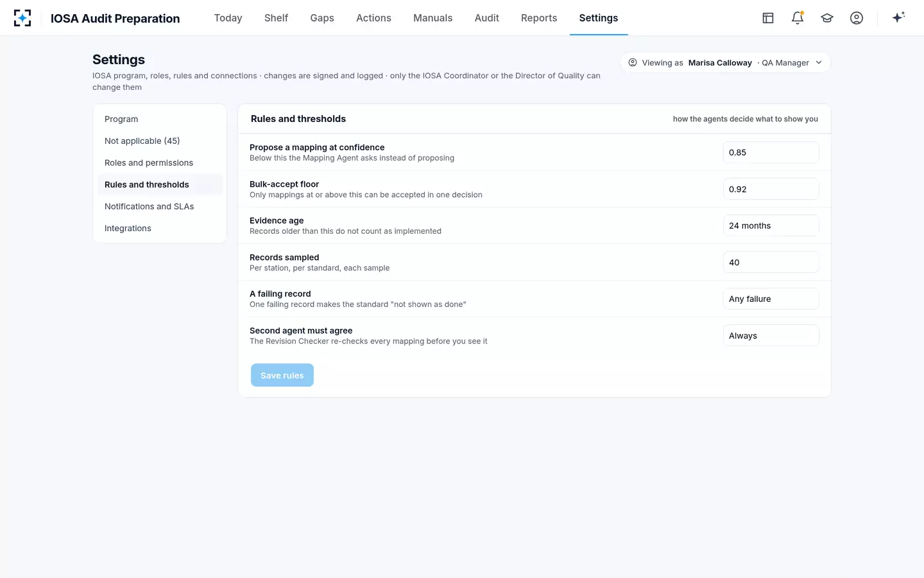The height and width of the screenshot is (578, 924).
Task: Click the 'Records sampled' label
Action: (284, 258)
